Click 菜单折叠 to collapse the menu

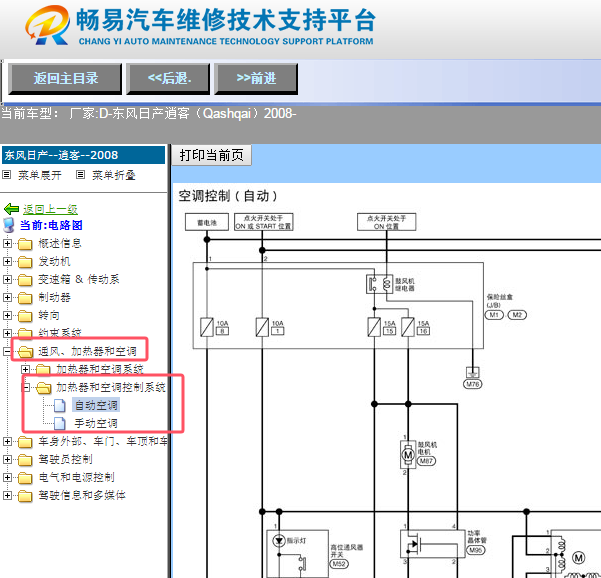(114, 175)
